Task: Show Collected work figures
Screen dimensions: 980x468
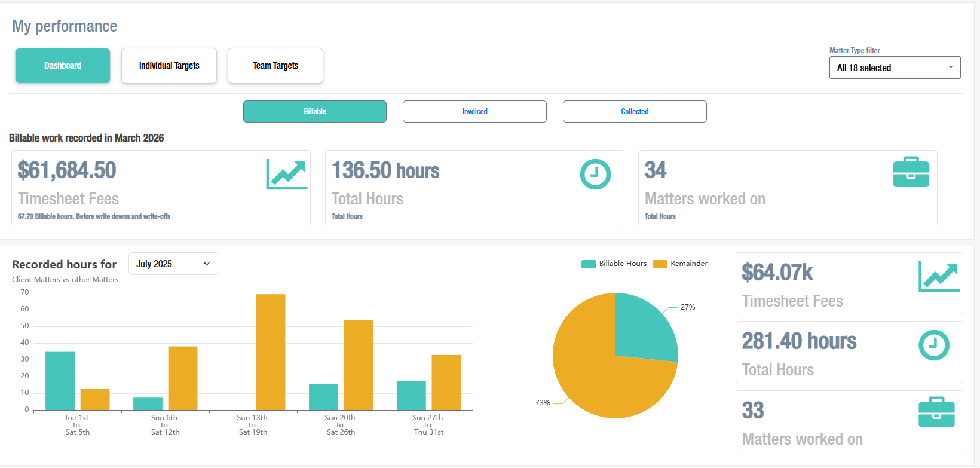Action: pos(635,112)
